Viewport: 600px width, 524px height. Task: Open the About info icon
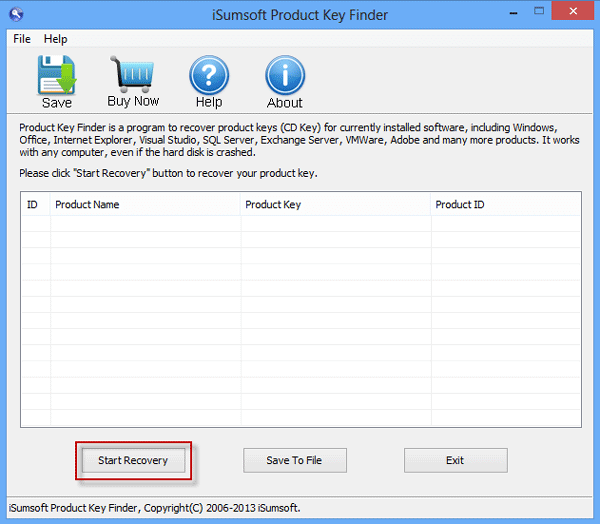285,75
